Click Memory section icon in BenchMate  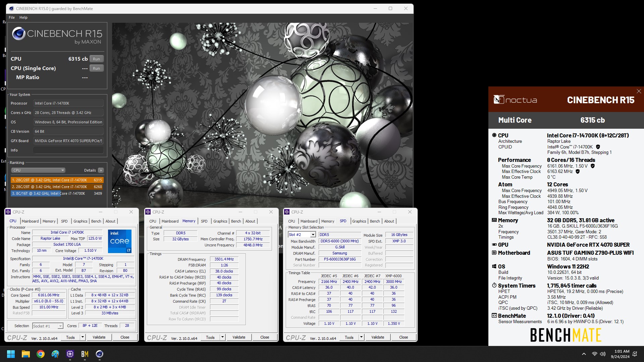click(x=494, y=220)
